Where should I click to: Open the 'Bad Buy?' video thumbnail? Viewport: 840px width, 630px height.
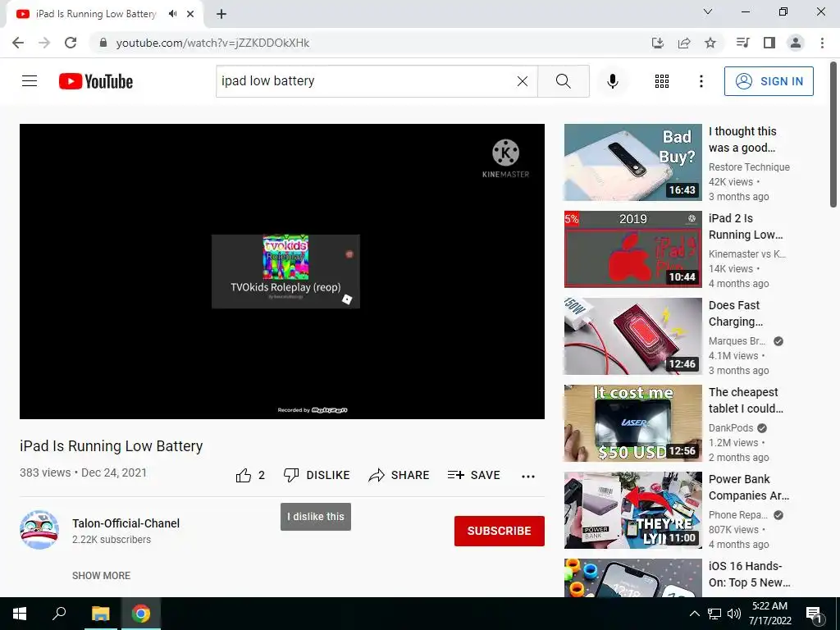click(632, 162)
